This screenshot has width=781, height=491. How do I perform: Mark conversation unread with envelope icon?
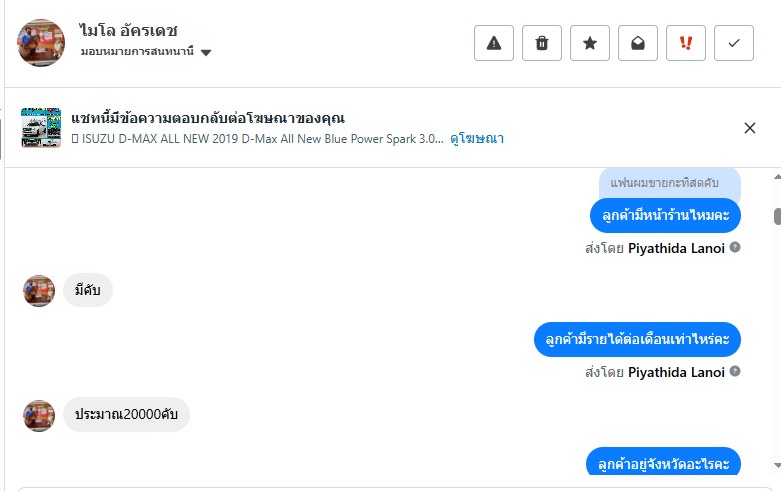click(638, 43)
